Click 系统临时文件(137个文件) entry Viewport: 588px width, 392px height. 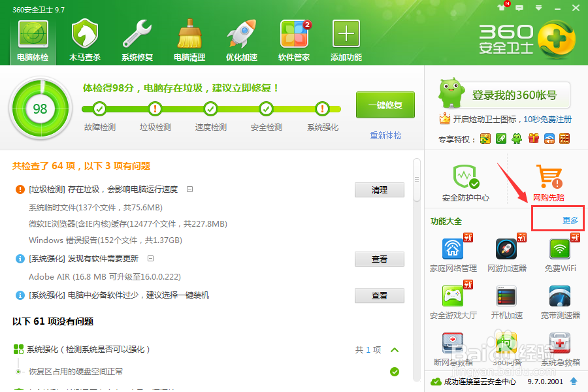[x=95, y=208]
